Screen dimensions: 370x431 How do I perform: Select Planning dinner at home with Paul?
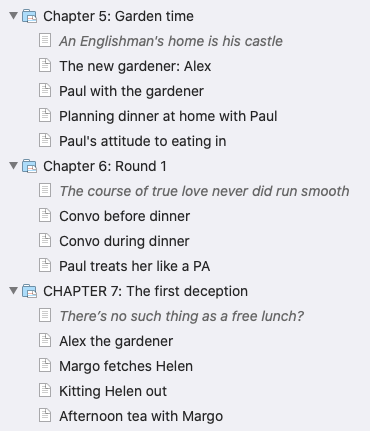[168, 116]
